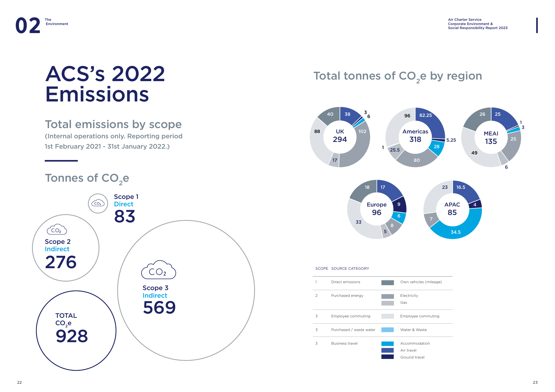This screenshot has height=392, width=555.
Task: Click 'Purchased / waste water' row text
Action: (353, 330)
